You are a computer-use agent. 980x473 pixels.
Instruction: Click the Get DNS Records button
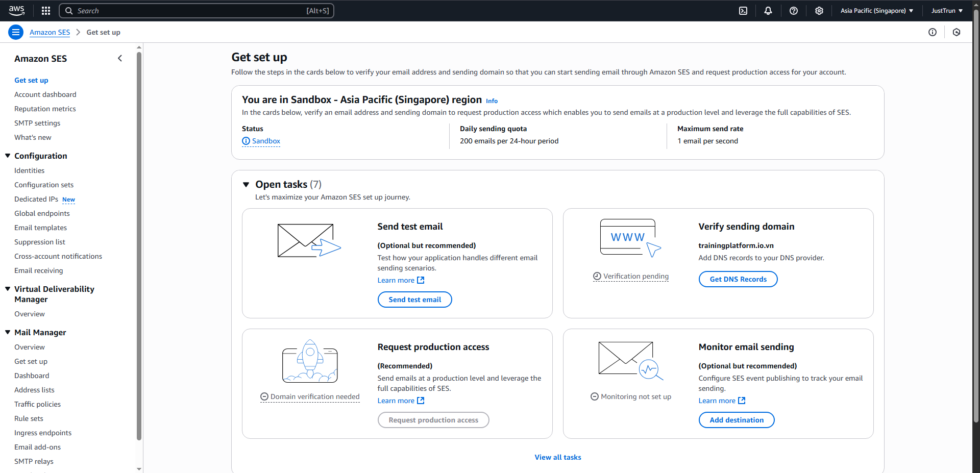click(x=738, y=279)
